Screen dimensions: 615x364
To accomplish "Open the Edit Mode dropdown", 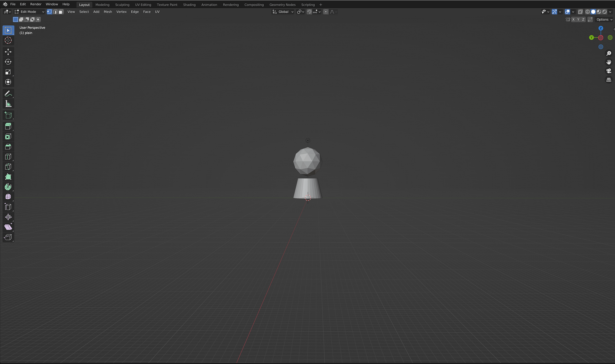I will point(29,12).
